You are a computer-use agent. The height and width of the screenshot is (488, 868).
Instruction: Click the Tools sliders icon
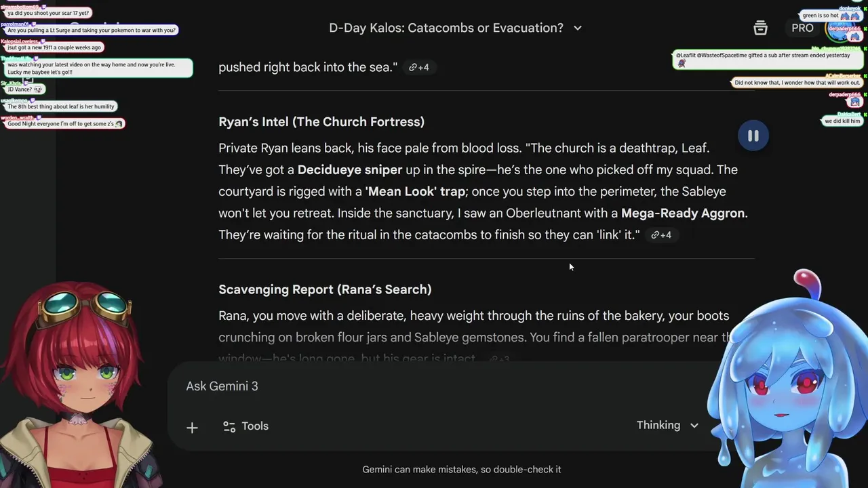click(x=229, y=426)
